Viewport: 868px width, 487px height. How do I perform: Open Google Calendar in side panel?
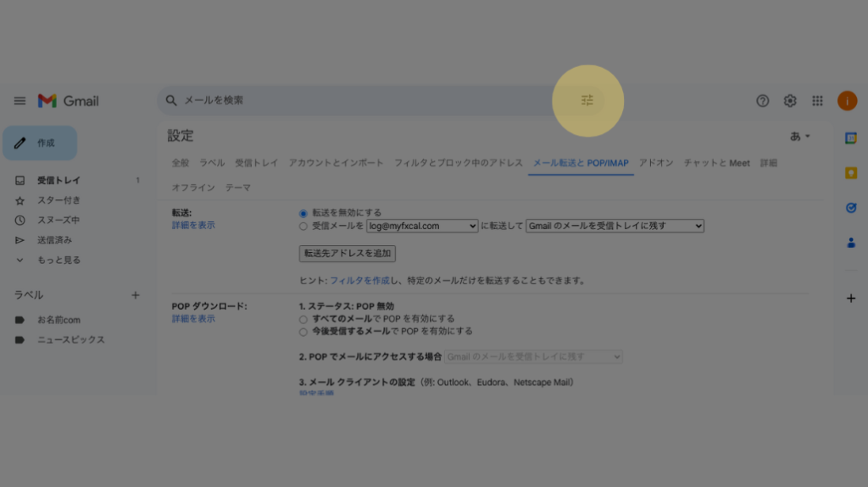pyautogui.click(x=851, y=138)
